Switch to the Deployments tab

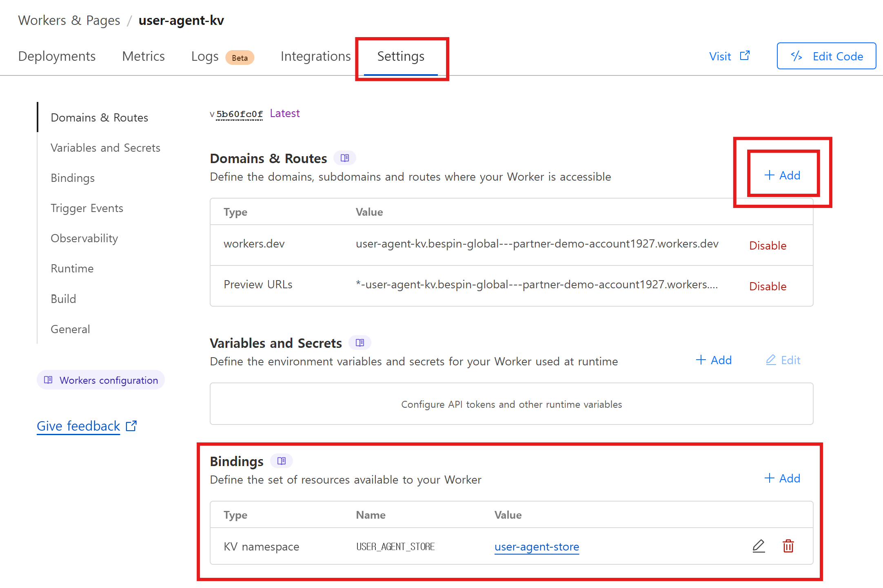pyautogui.click(x=57, y=56)
